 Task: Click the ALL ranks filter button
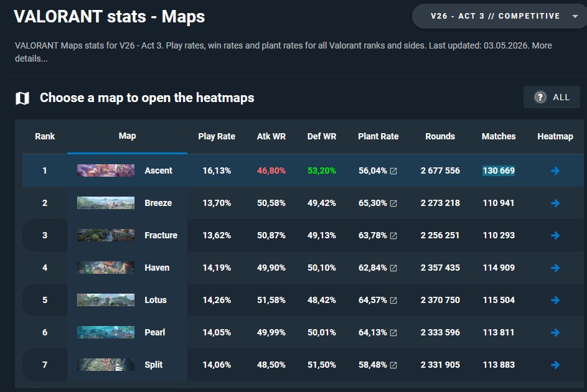point(552,97)
